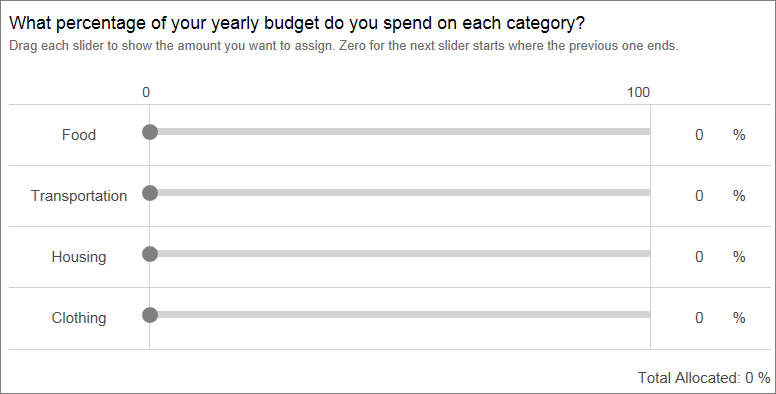Click the Clothing percentage value field
776x394 pixels.
pos(699,317)
